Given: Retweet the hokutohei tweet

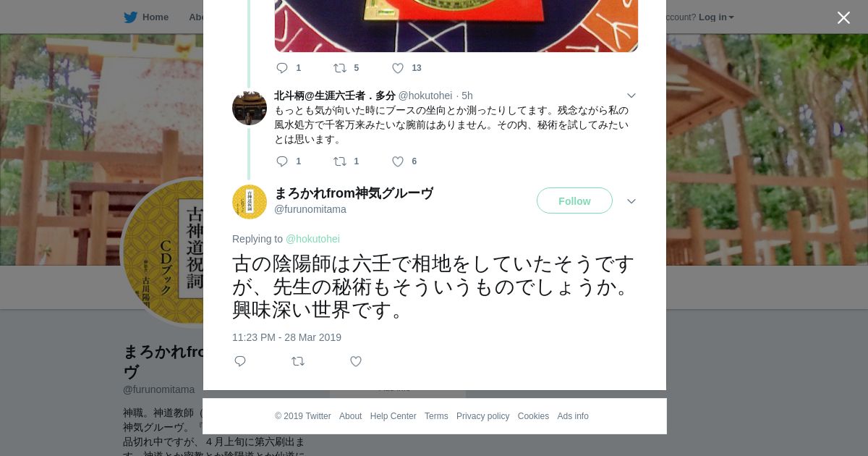Looking at the screenshot, I should tap(340, 161).
